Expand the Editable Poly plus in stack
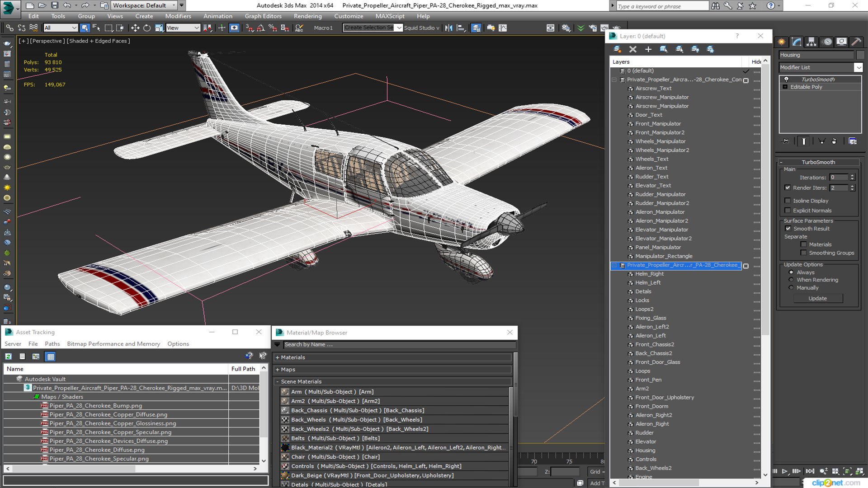This screenshot has height=488, width=868. [785, 87]
